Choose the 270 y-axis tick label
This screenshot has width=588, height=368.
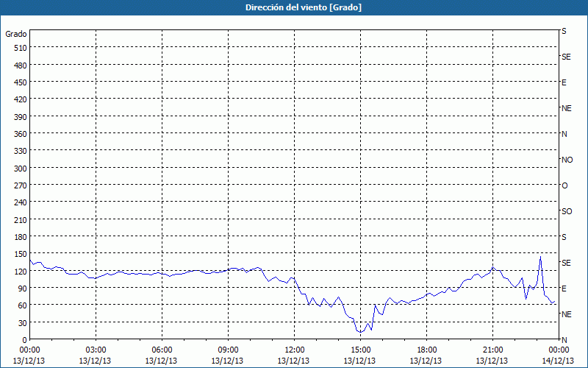tap(21, 185)
